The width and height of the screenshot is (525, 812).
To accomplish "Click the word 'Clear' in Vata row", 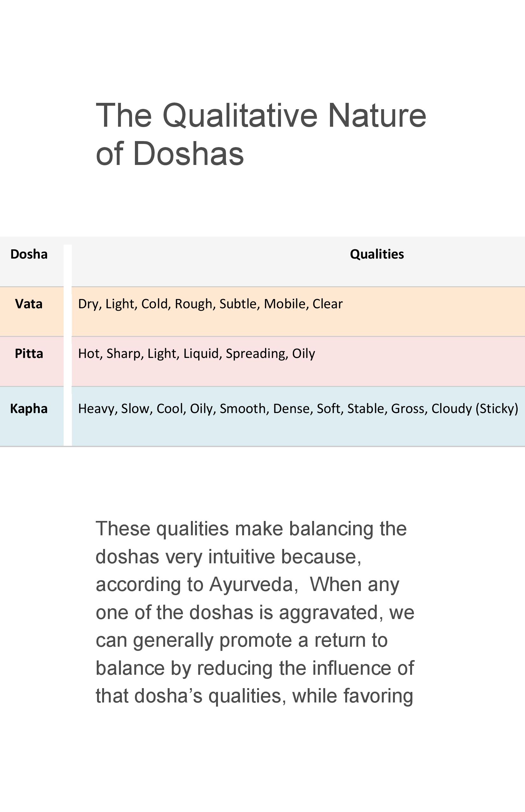I will [328, 304].
